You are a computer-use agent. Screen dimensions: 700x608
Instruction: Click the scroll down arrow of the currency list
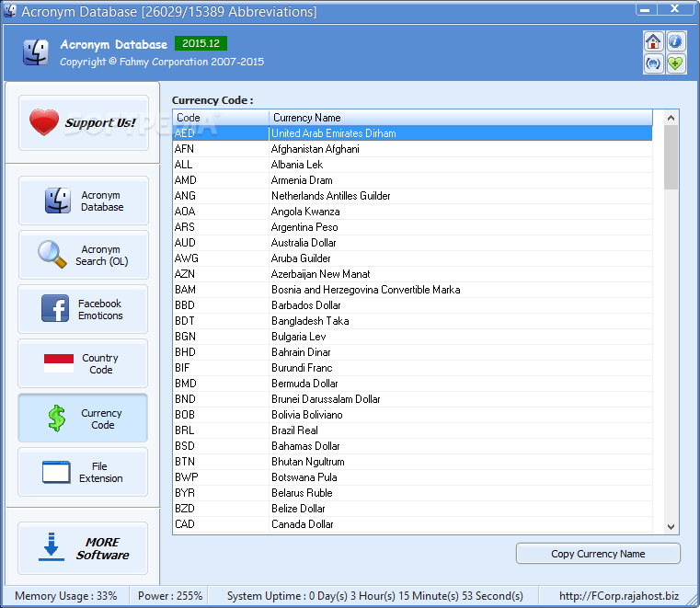tap(671, 527)
